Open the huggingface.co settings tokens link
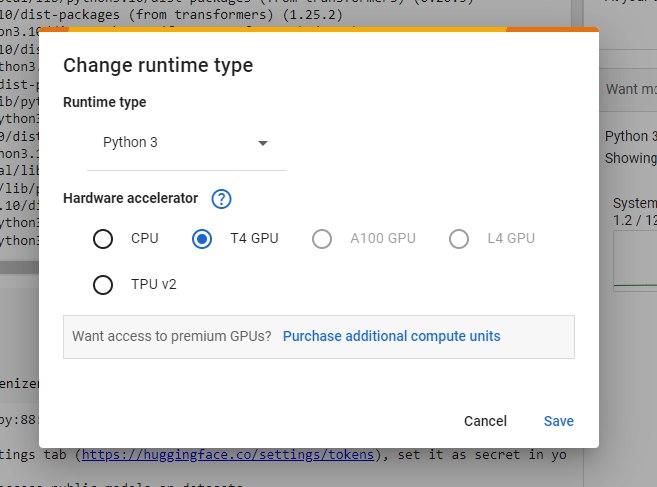 (x=228, y=455)
